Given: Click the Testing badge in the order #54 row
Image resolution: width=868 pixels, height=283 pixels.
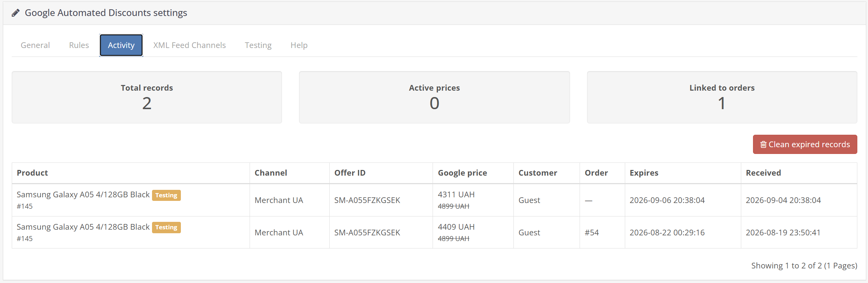Looking at the screenshot, I should (x=166, y=227).
